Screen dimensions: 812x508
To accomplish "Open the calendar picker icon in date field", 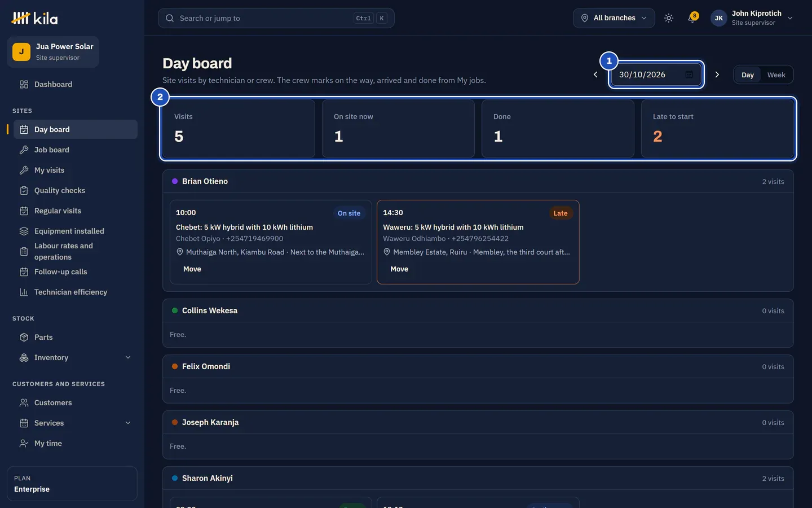I will tap(689, 75).
